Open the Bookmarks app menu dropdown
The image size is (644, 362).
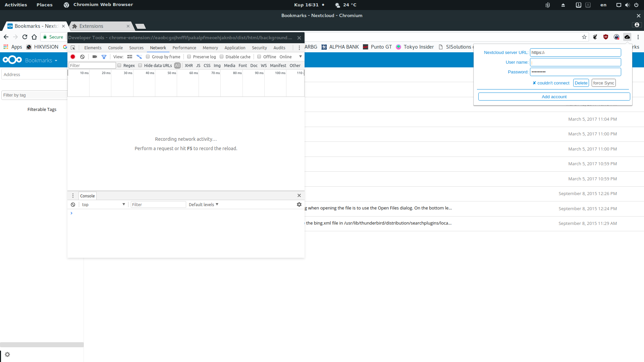click(x=41, y=60)
